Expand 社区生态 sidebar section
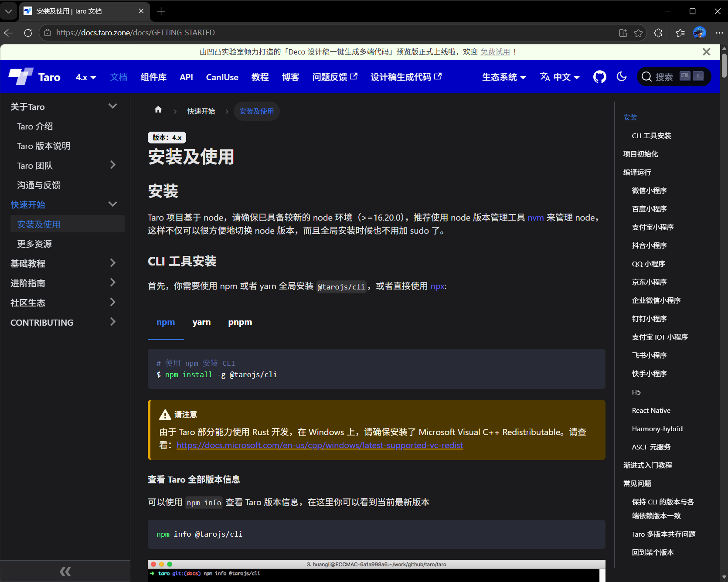 pos(112,302)
